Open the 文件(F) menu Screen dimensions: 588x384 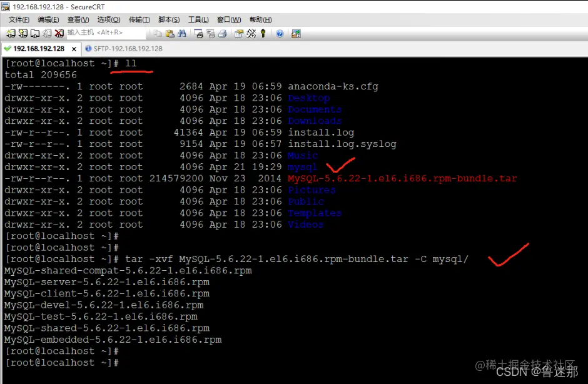coord(19,19)
